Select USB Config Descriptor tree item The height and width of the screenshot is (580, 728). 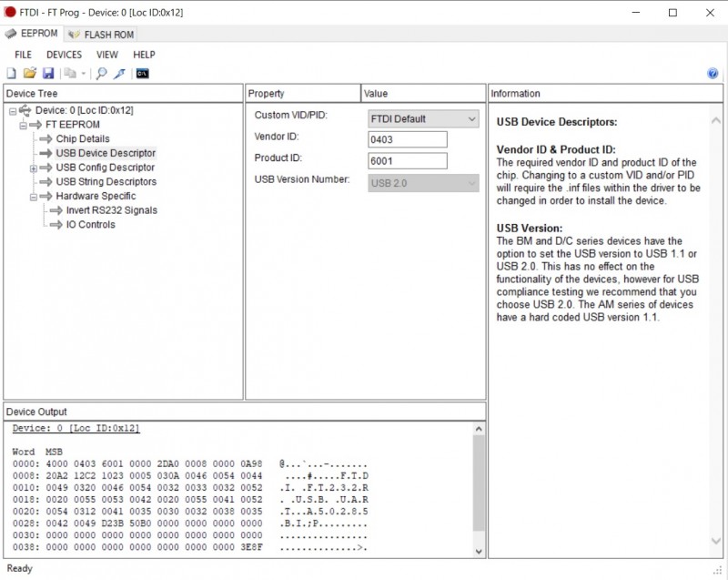pyautogui.click(x=105, y=168)
